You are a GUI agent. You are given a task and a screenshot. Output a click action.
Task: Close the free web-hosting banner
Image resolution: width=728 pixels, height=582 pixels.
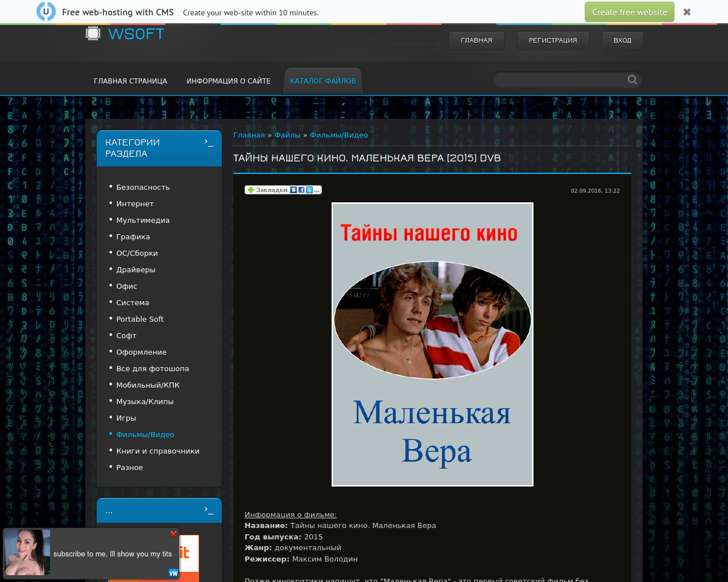click(687, 12)
